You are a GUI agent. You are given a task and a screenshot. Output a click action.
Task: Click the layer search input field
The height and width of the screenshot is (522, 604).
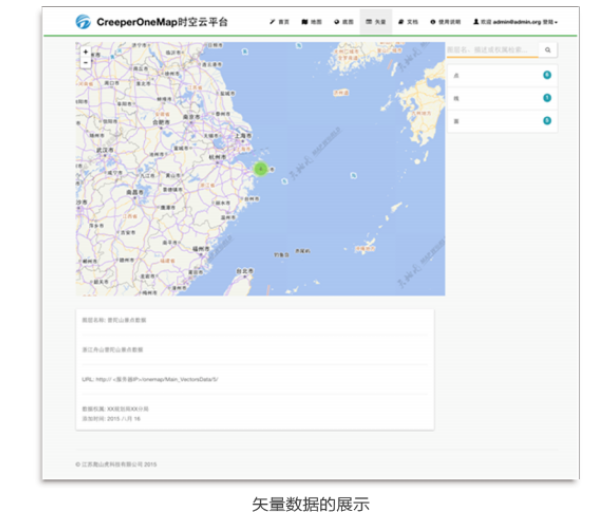(x=492, y=49)
